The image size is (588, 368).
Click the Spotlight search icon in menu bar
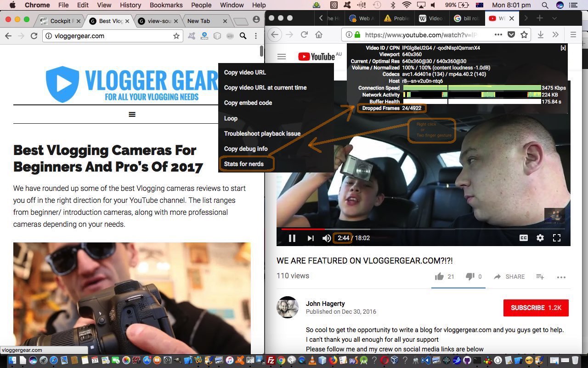545,5
